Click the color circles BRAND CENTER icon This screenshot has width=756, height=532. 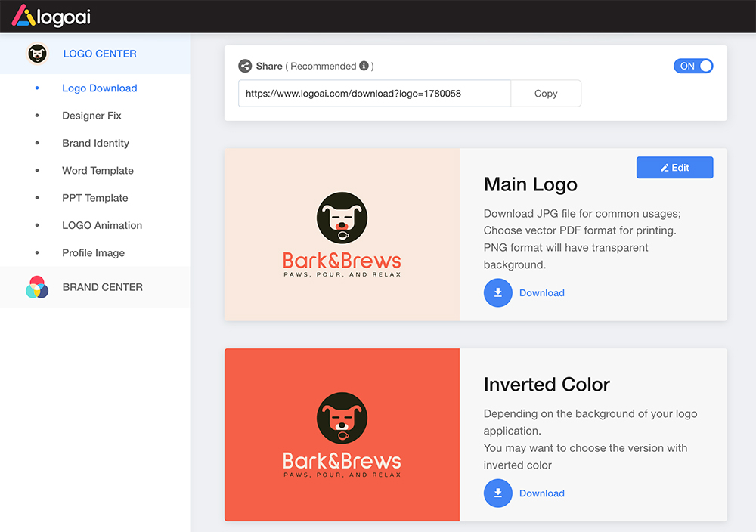(37, 287)
